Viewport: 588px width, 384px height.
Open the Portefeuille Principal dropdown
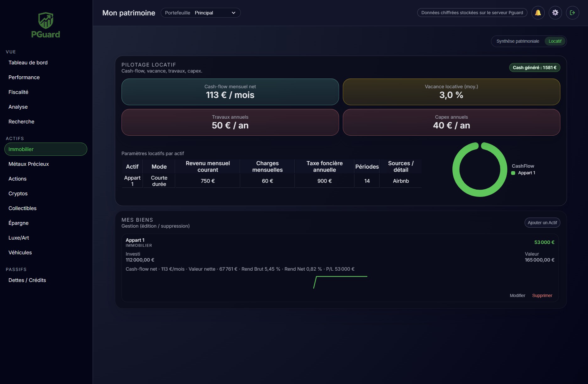click(x=201, y=13)
